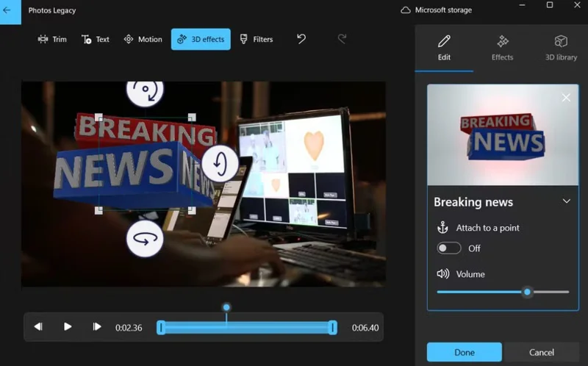Maximize the Photos Legacy window
Image resolution: width=588 pixels, height=366 pixels.
(x=549, y=5)
